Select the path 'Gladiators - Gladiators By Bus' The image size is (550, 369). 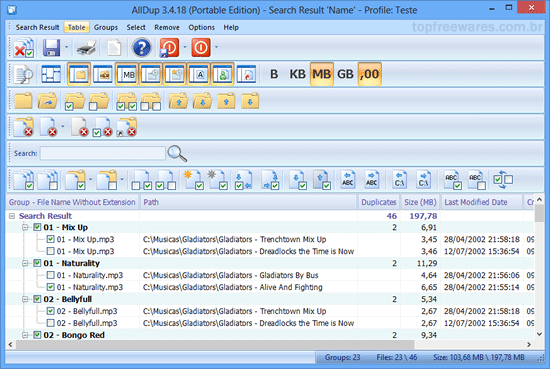pyautogui.click(x=230, y=275)
